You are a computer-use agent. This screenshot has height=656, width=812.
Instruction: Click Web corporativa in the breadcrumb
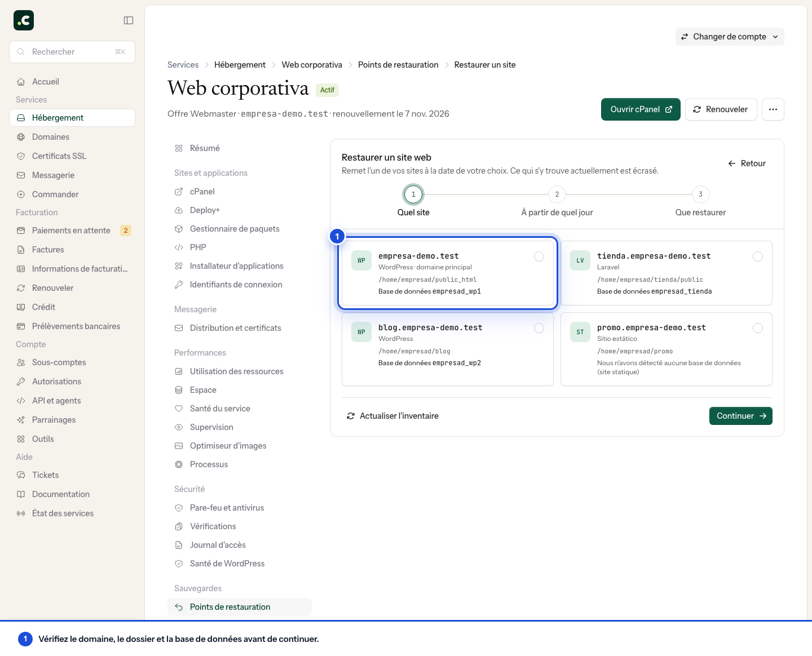pos(312,65)
